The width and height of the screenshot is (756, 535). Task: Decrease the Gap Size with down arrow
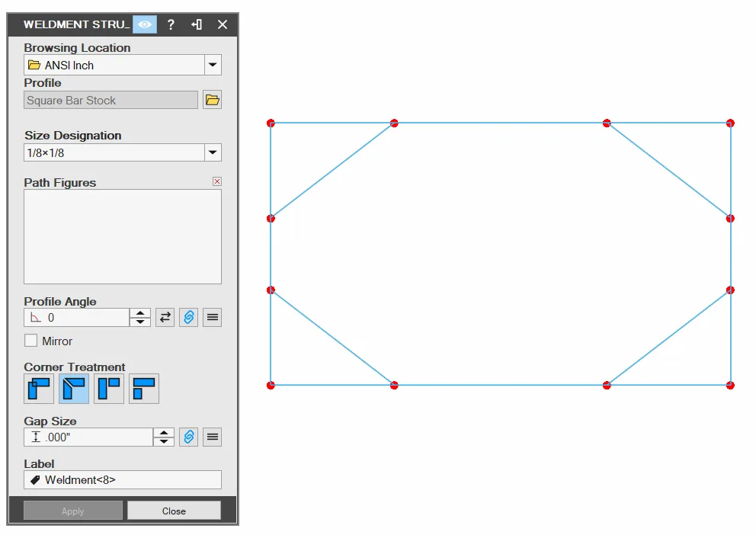click(x=164, y=441)
